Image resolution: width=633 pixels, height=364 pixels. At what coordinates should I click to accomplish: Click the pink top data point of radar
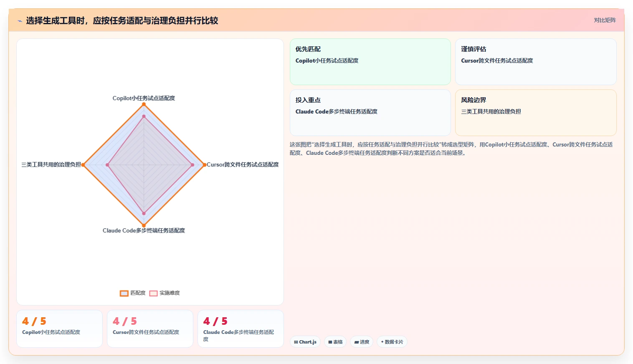tap(144, 116)
